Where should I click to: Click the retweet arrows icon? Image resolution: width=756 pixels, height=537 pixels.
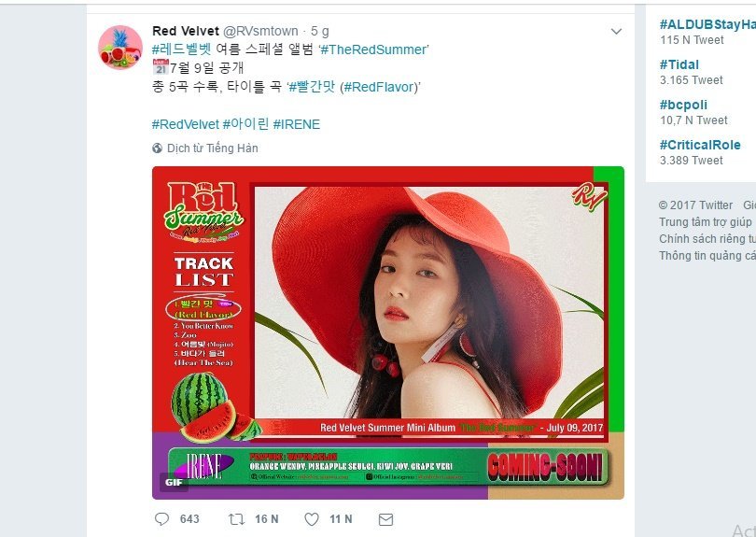236,519
